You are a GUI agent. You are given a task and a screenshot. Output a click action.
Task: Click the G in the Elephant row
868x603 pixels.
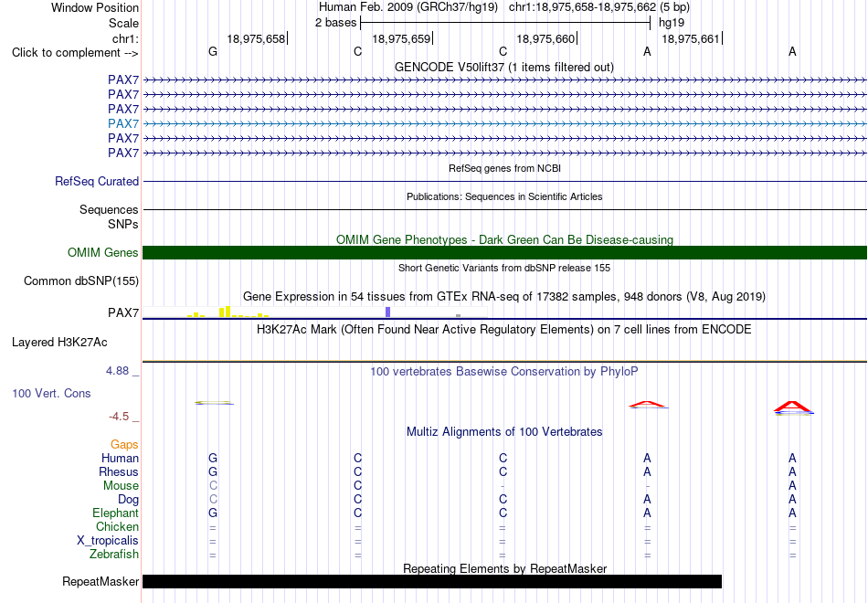tap(213, 513)
